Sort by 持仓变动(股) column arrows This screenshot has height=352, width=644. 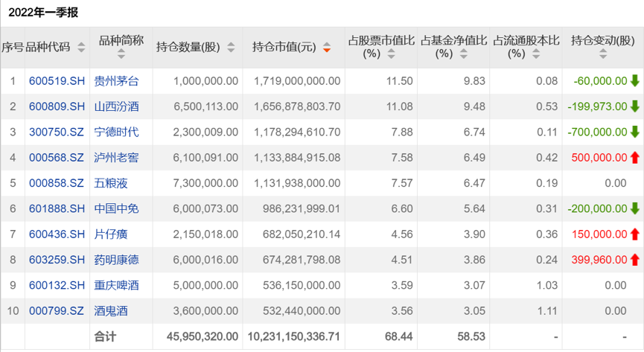603,54
